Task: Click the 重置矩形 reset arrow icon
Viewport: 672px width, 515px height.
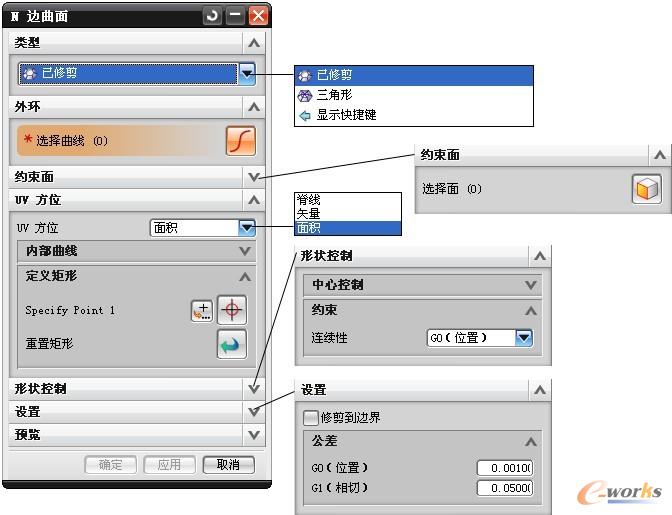Action: [x=232, y=344]
